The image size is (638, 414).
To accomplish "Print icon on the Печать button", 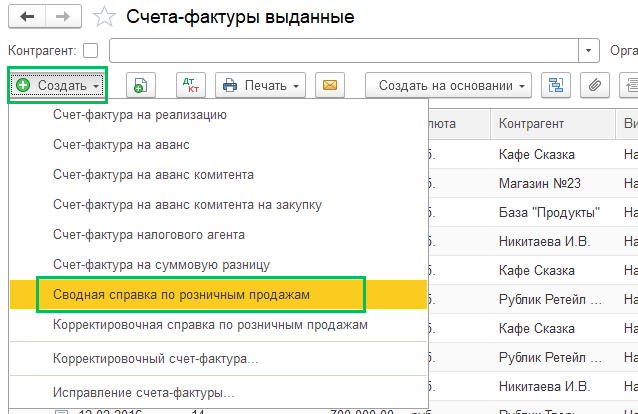I will pyautogui.click(x=230, y=85).
